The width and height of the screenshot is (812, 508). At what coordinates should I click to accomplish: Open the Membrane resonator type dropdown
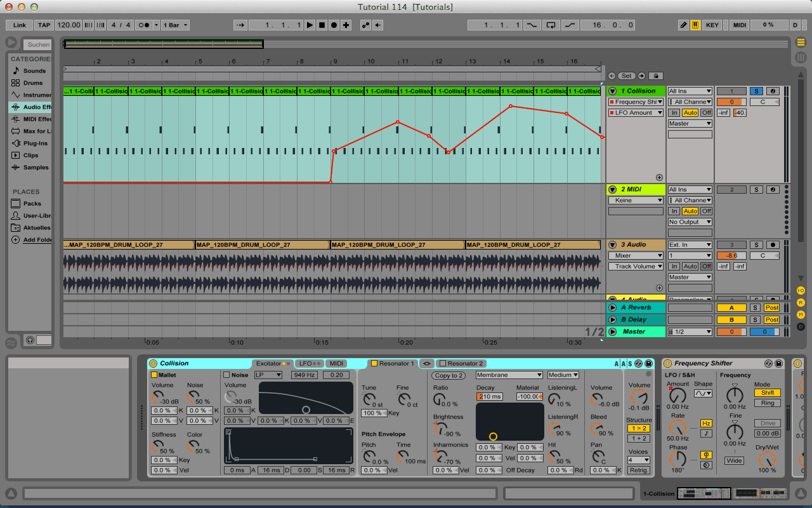tap(509, 375)
